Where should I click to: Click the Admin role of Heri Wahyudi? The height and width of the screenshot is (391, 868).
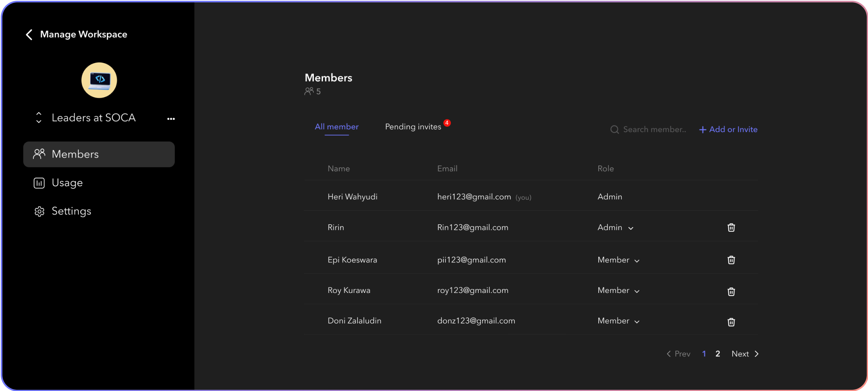610,197
